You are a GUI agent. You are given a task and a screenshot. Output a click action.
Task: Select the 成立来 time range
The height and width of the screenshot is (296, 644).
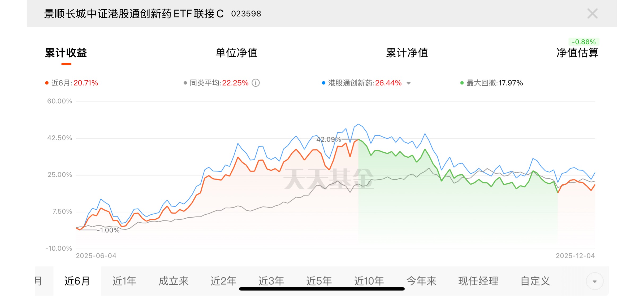coord(174,281)
